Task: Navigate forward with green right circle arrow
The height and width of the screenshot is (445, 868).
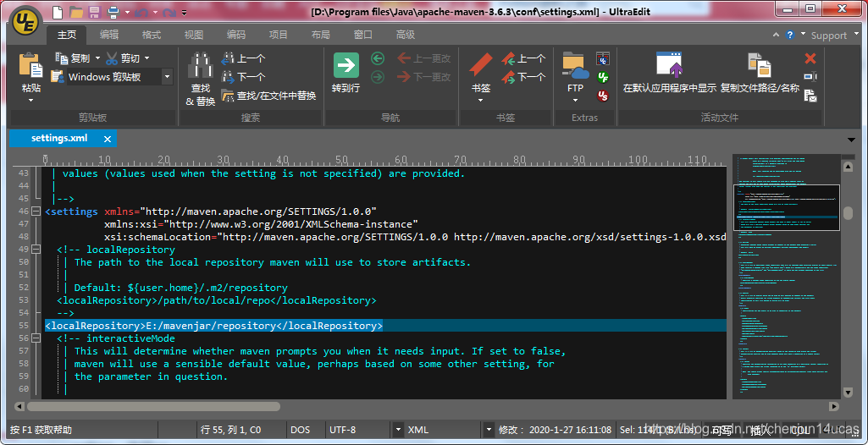Action: point(378,77)
